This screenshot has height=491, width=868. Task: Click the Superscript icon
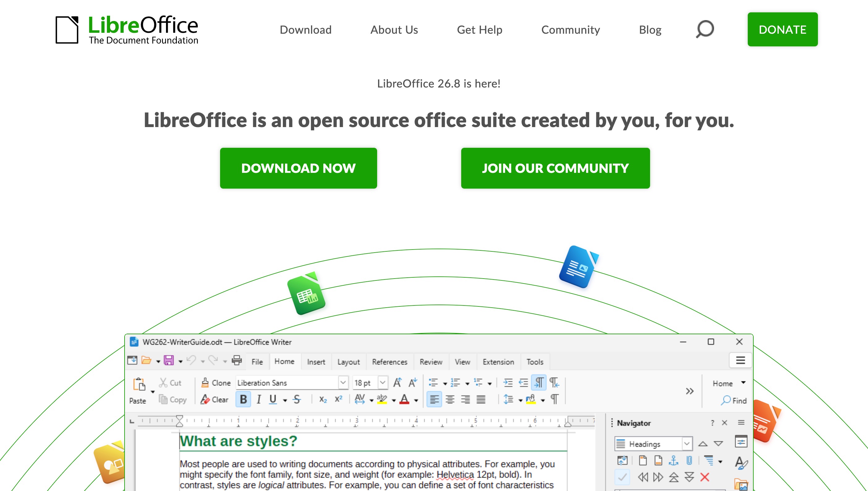[x=338, y=399]
